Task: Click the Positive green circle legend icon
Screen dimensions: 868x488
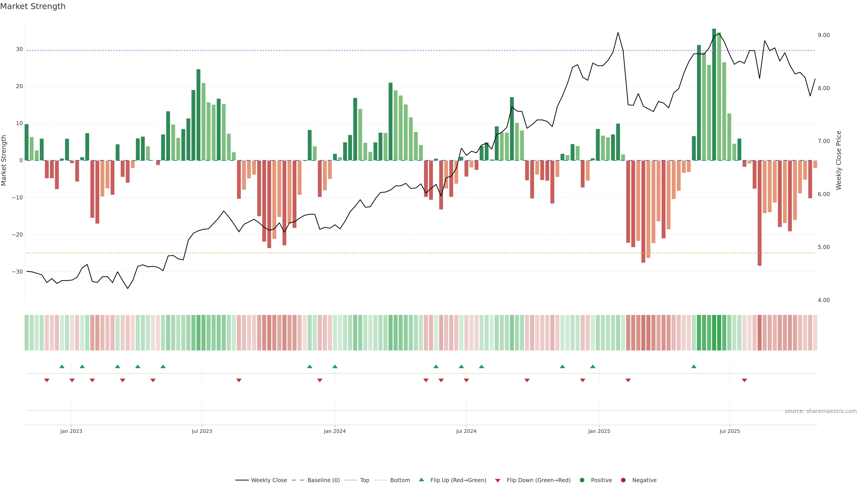Action: pos(582,480)
